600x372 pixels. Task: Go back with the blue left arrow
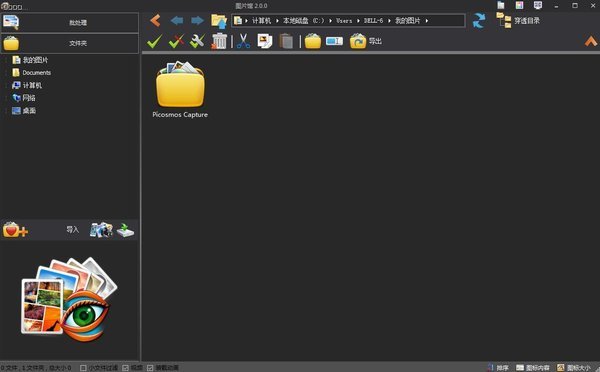176,20
